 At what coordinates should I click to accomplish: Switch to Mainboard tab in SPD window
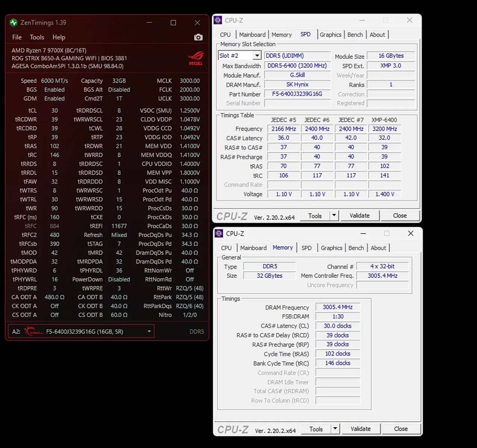[x=252, y=35]
